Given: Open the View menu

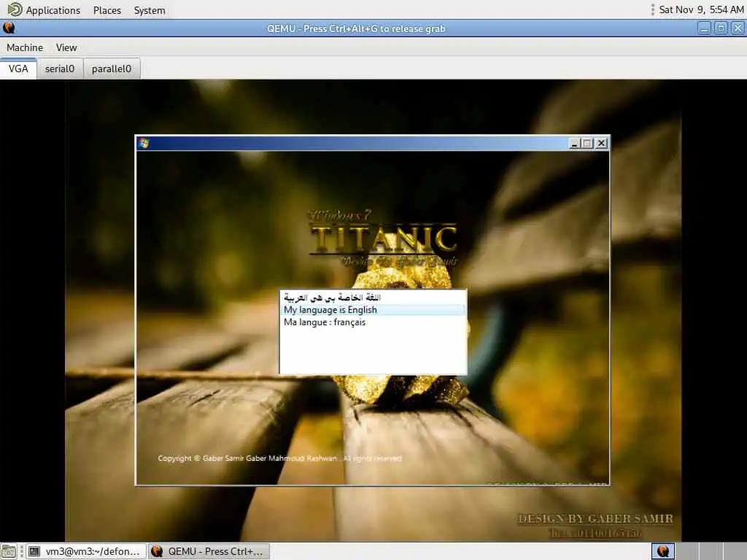Looking at the screenshot, I should click(66, 47).
